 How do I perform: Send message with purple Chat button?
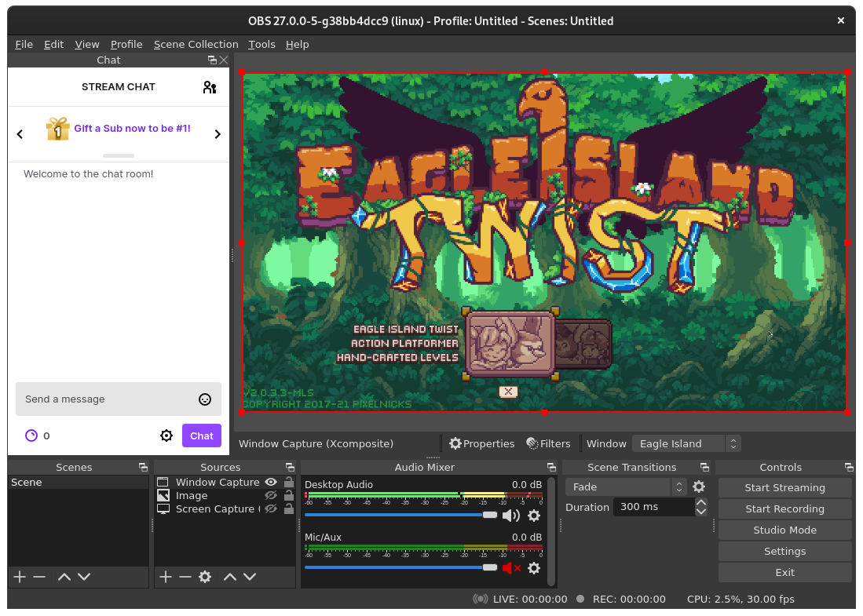point(202,436)
